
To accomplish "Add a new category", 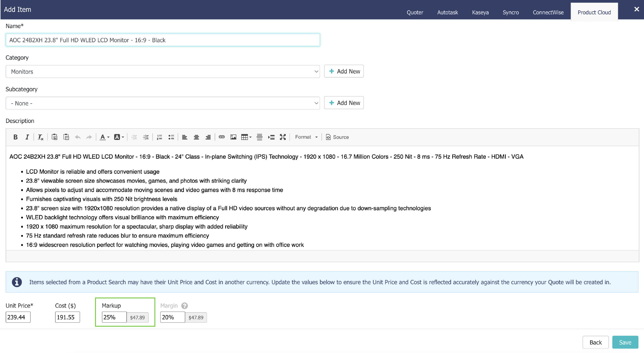I will 344,71.
